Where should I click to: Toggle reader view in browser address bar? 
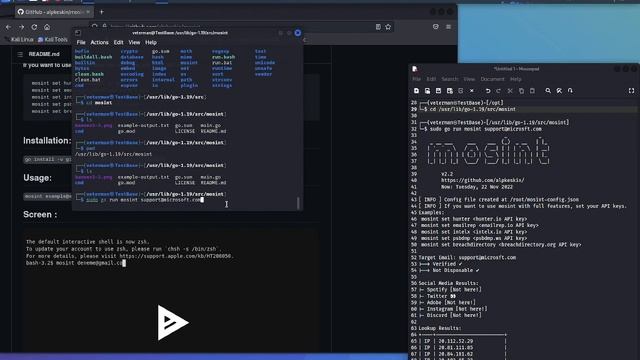[378, 27]
